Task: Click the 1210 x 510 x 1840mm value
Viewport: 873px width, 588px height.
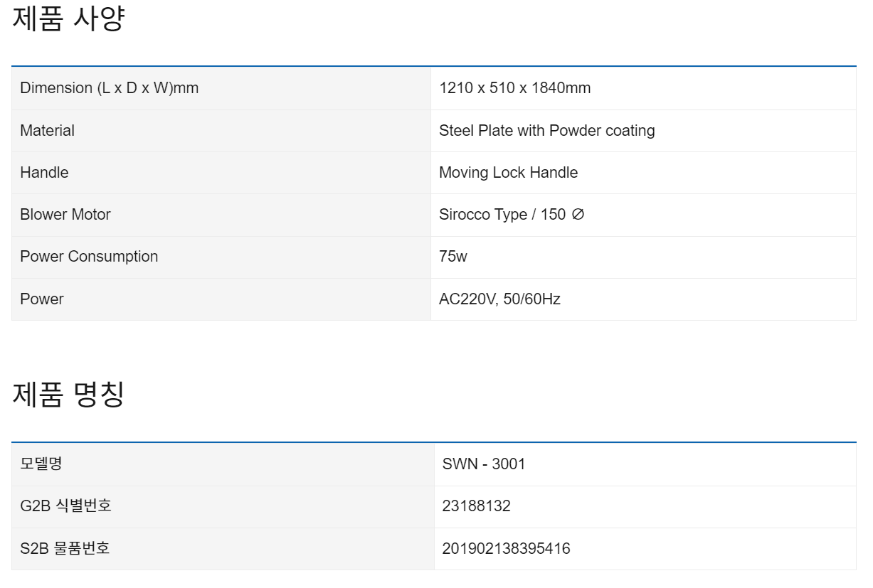Action: (x=514, y=88)
